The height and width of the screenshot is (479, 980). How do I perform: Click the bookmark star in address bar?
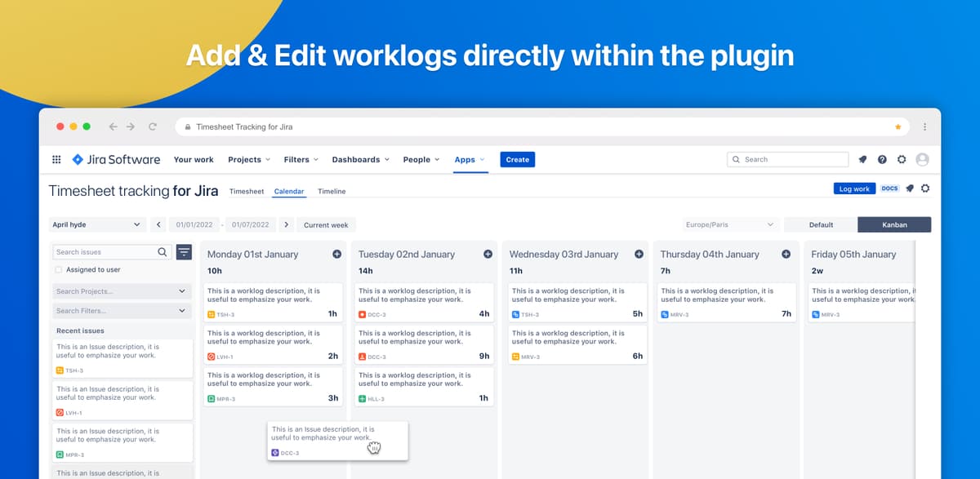898,127
